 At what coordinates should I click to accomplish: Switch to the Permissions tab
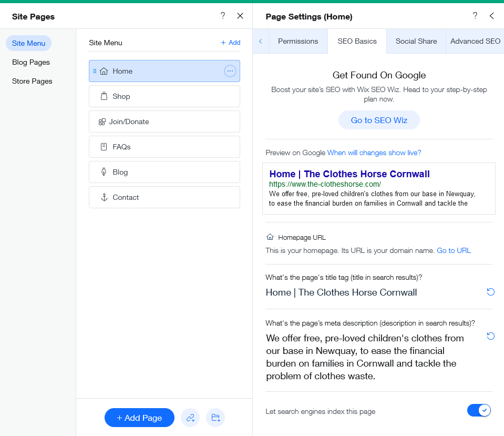[298, 41]
